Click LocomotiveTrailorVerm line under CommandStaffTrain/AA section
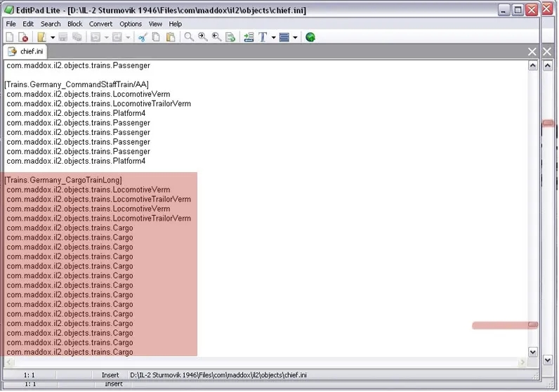Viewport: 559px width, 392px height. point(99,104)
